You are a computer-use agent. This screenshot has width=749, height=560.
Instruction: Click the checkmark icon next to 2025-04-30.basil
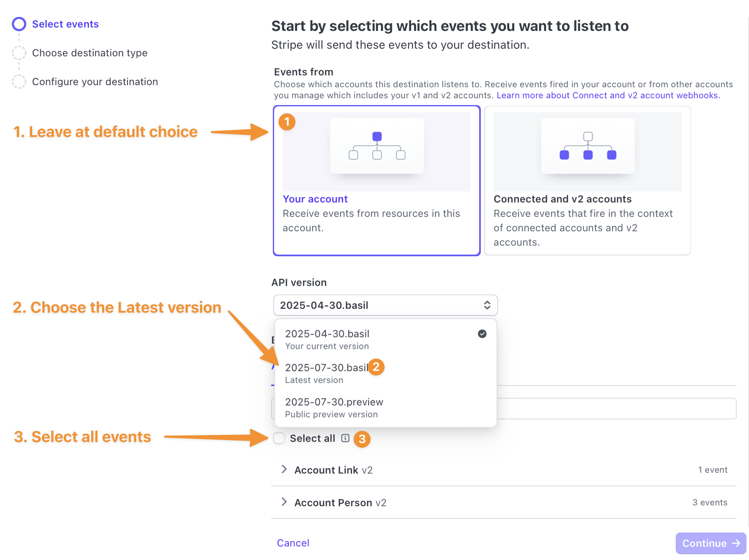coord(482,334)
